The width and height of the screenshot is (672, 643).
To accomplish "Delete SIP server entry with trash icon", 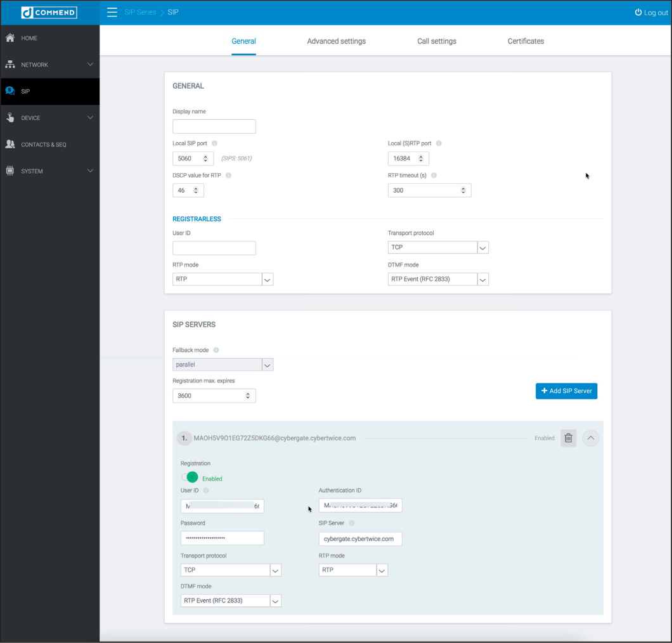I will (x=569, y=438).
